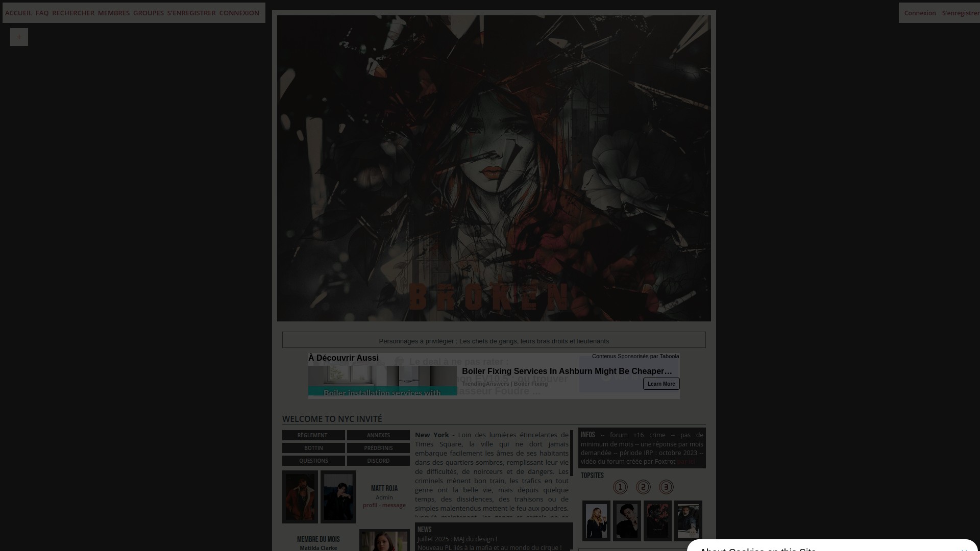Viewport: 980px width, 551px height.
Task: Open the PRÉDÉFINIS button
Action: tap(378, 448)
